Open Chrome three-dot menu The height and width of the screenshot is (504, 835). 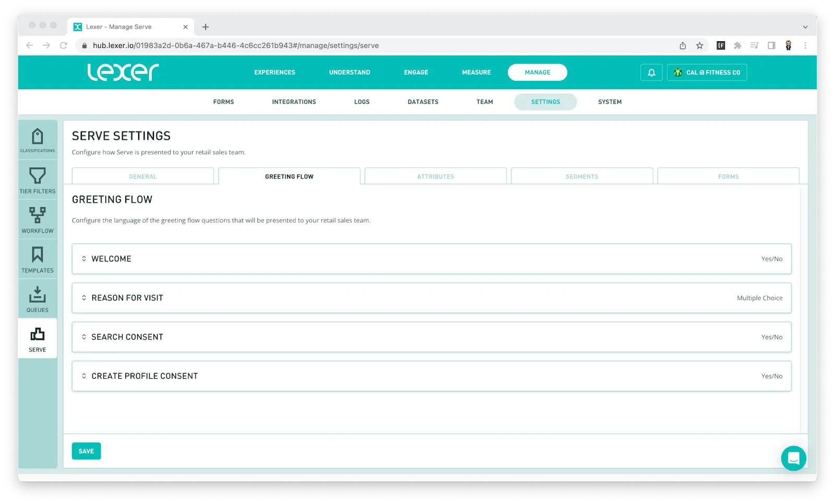pos(805,45)
